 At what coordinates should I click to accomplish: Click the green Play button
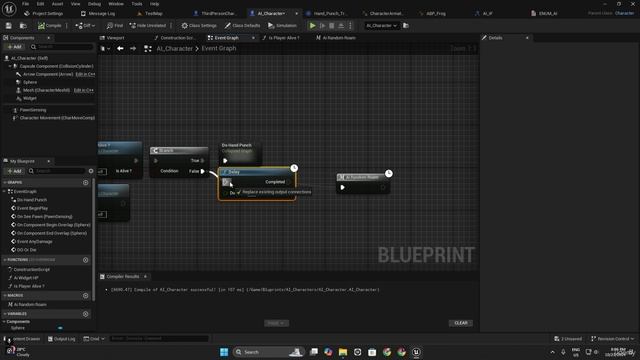(x=313, y=26)
